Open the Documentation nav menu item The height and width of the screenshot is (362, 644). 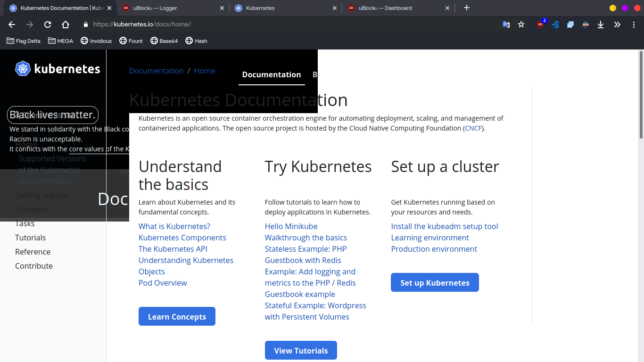click(272, 74)
